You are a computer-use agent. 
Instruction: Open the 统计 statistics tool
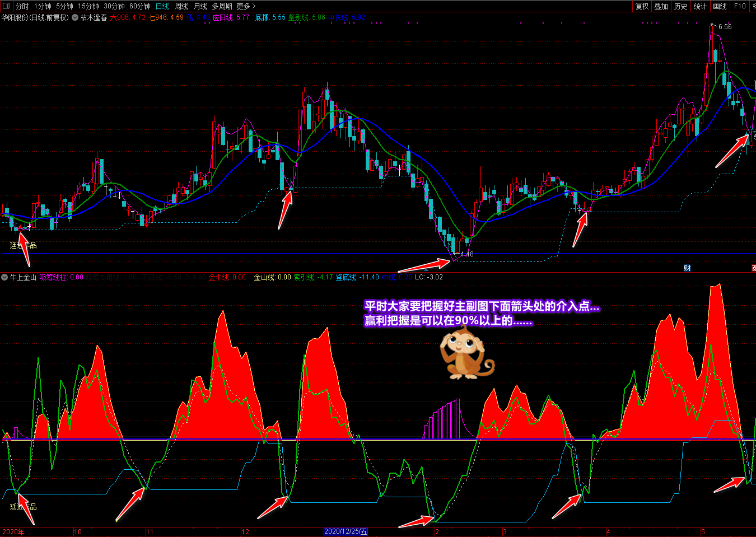click(700, 6)
